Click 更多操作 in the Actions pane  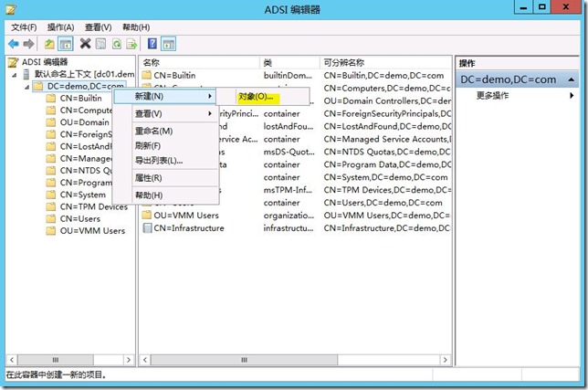[492, 96]
